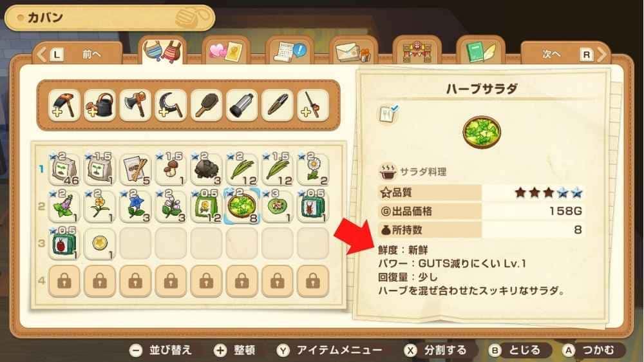Click the first locked slot in row 4

coord(64,281)
